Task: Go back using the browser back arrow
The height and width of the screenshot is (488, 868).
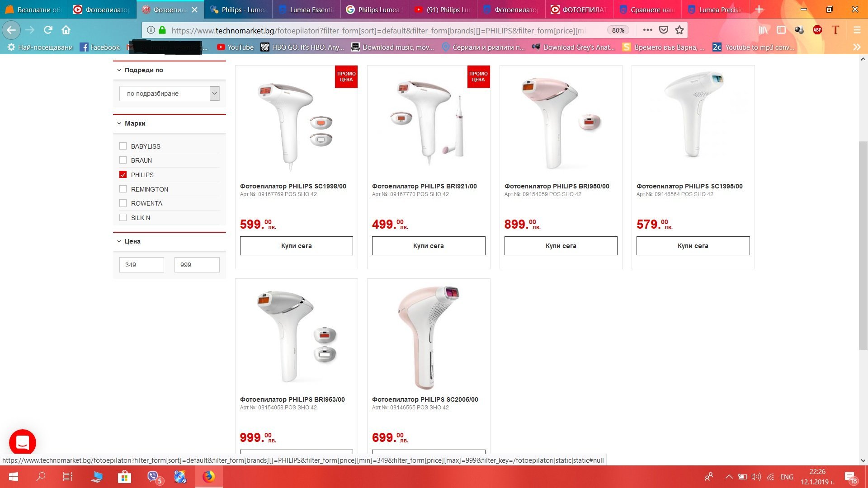Action: click(x=11, y=30)
